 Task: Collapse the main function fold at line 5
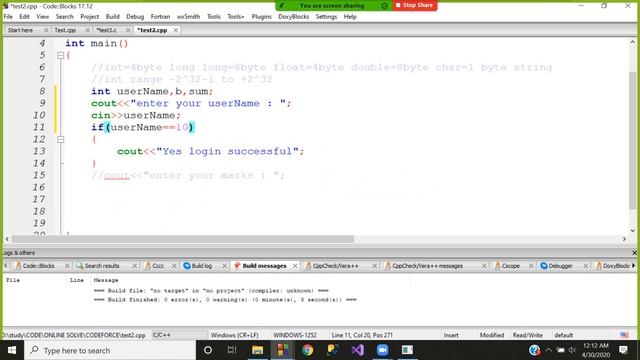click(60, 55)
